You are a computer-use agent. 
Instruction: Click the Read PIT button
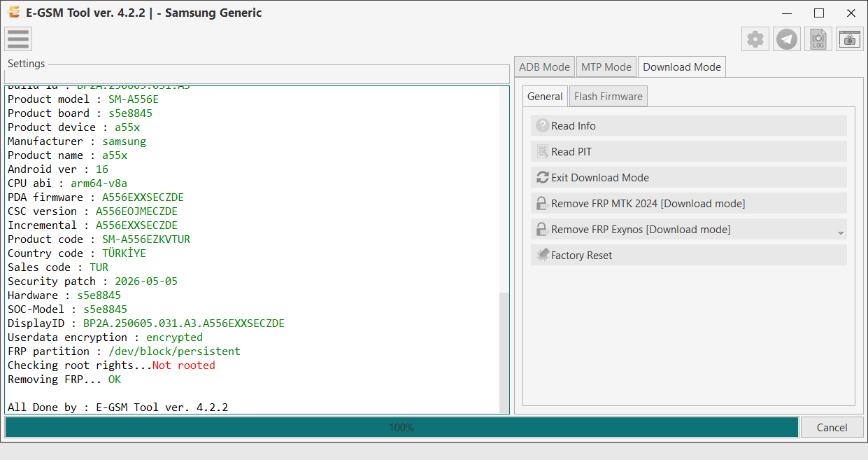click(x=689, y=152)
